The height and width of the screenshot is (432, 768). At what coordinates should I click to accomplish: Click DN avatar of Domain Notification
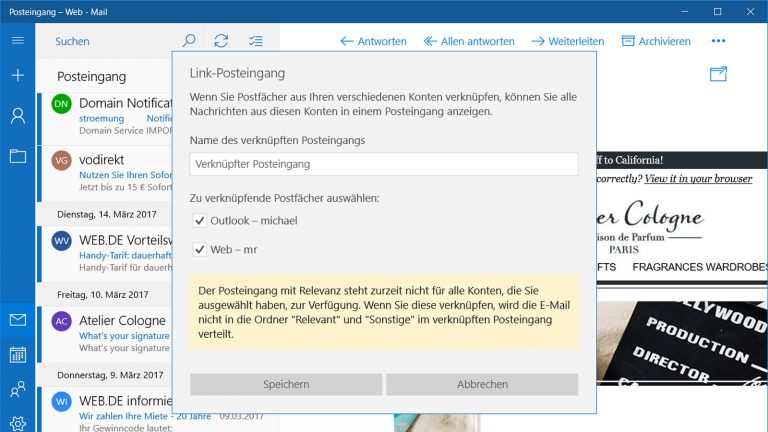tap(61, 104)
